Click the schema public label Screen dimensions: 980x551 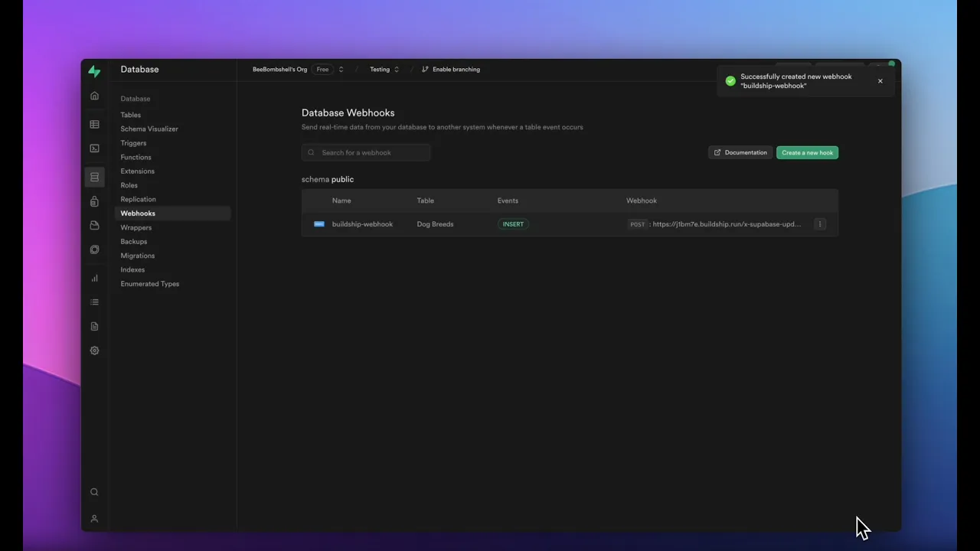(328, 179)
